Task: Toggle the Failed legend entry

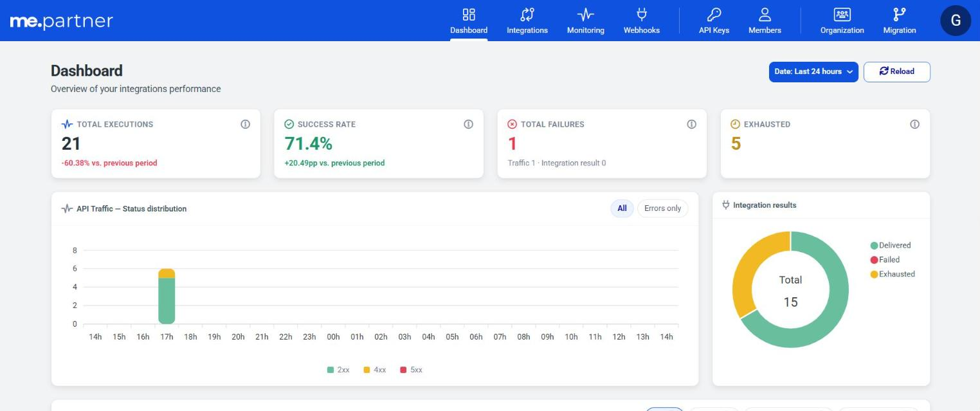Action: click(x=885, y=260)
